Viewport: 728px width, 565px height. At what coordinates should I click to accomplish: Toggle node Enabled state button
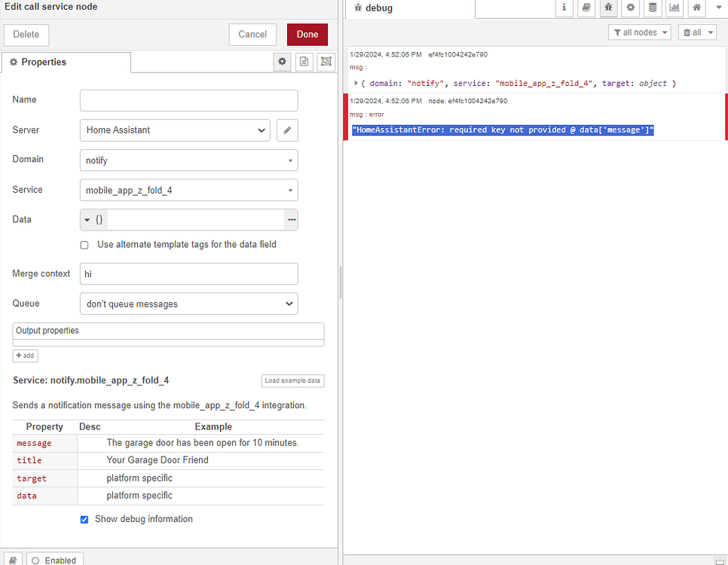(55, 560)
